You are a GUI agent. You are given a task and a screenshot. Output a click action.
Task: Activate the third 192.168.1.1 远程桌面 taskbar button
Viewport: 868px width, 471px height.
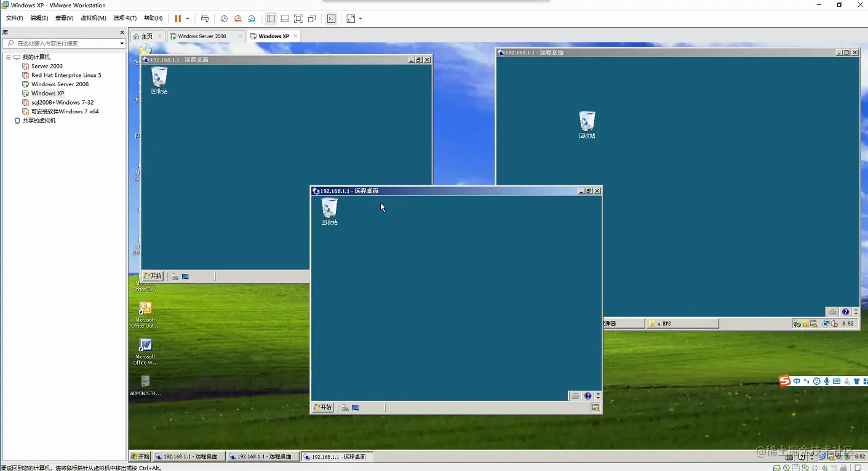tap(338, 457)
